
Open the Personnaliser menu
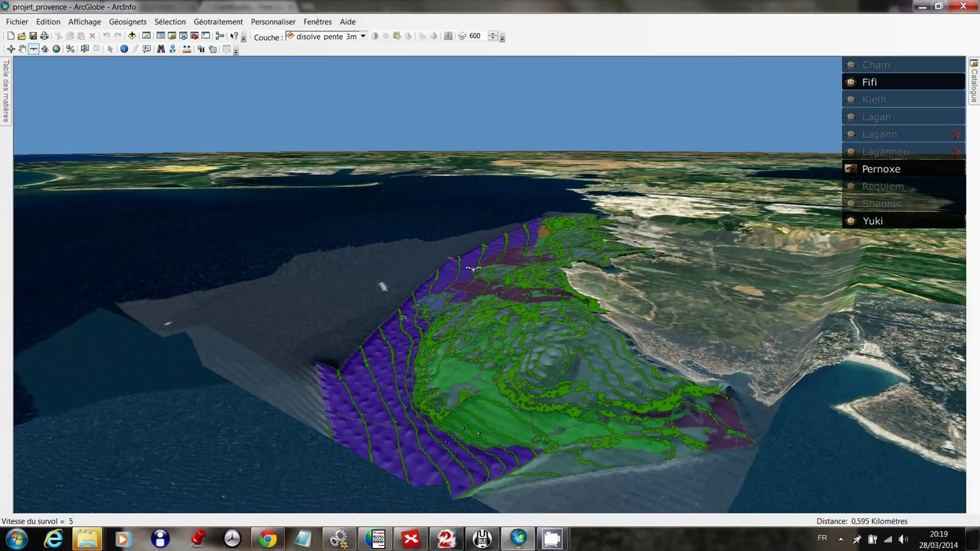click(273, 21)
